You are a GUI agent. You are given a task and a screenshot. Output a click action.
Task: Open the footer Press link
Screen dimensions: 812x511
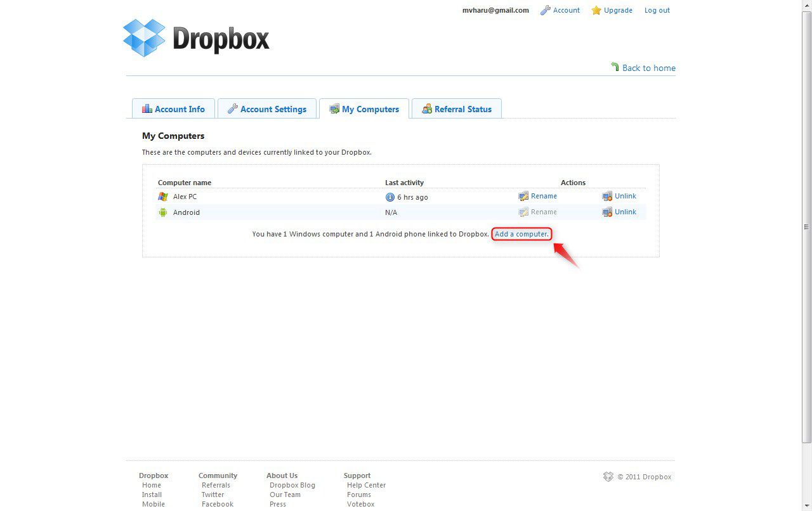tap(278, 504)
